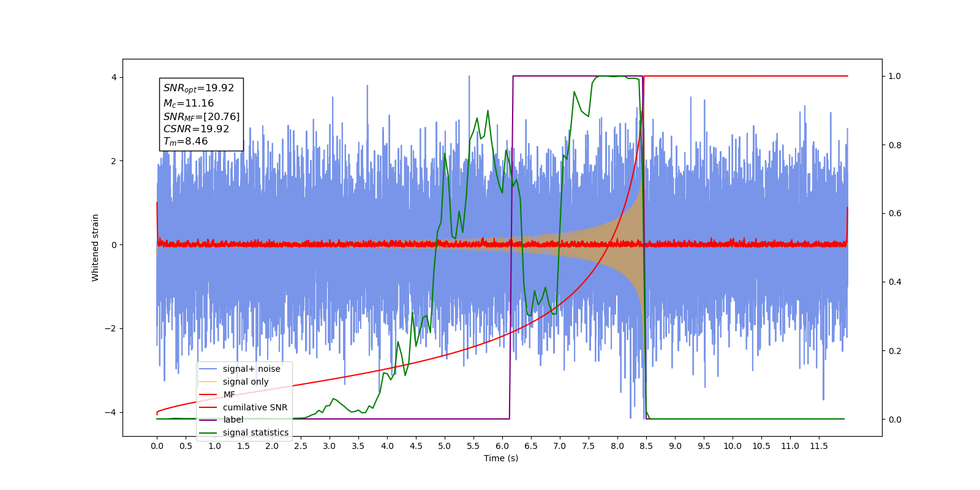Click the 0.5 tick on the time axis
Viewport: 980px width, 490px height.
pyautogui.click(x=186, y=446)
